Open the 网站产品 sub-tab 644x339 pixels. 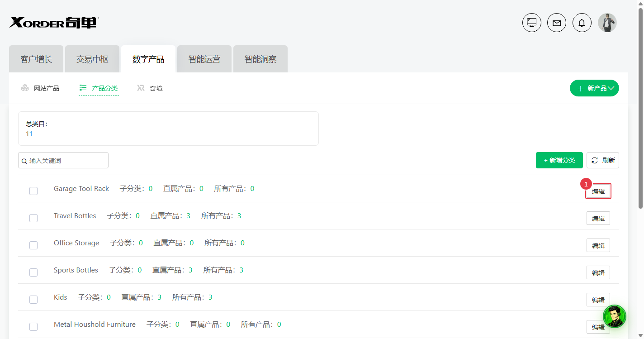[40, 88]
